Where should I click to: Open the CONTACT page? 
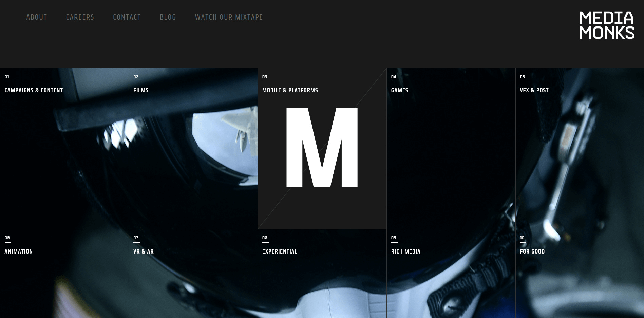[x=127, y=17]
